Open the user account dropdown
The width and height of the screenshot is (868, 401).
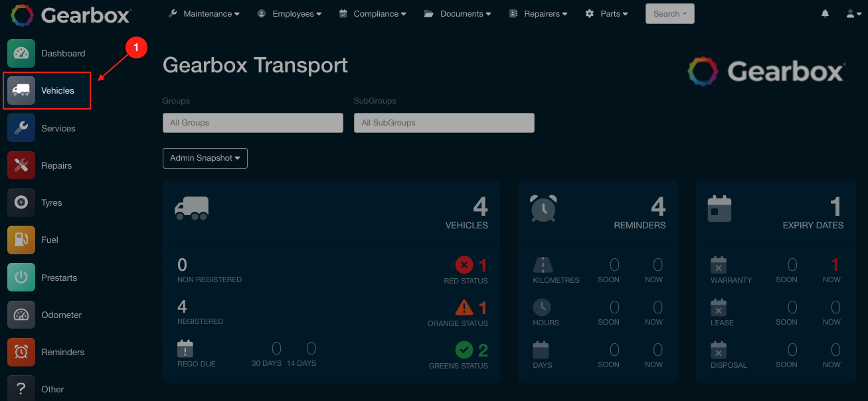(x=854, y=13)
